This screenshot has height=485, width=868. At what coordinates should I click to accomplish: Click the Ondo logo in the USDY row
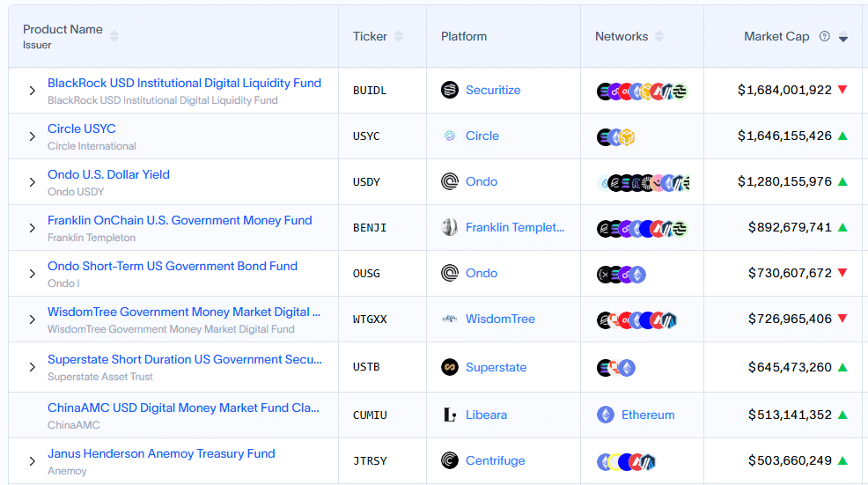pyautogui.click(x=450, y=181)
